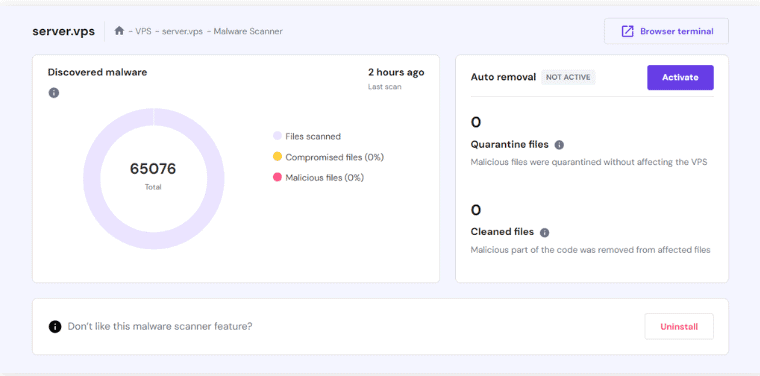
Task: Open the Browser terminal
Action: click(x=666, y=31)
